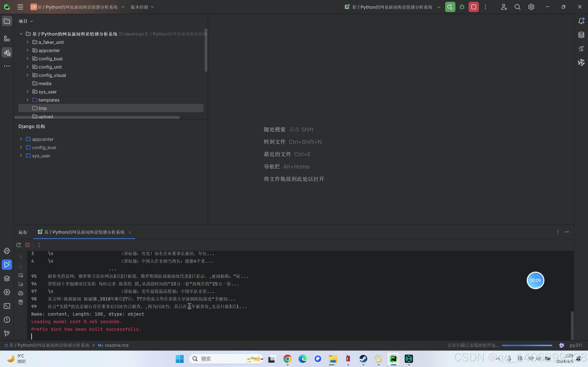Viewport: 588px width, 367px height.
Task: Open the Git version control panel
Action: (x=7, y=333)
